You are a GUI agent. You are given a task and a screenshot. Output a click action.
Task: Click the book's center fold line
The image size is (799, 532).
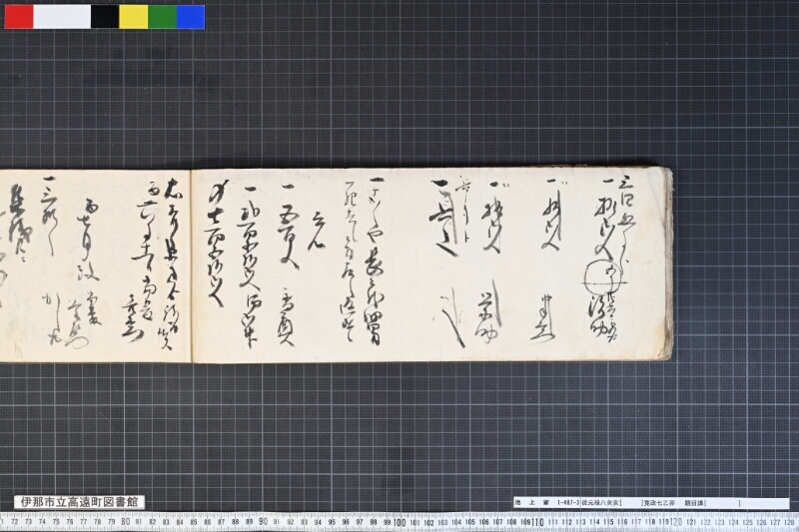tap(191, 266)
